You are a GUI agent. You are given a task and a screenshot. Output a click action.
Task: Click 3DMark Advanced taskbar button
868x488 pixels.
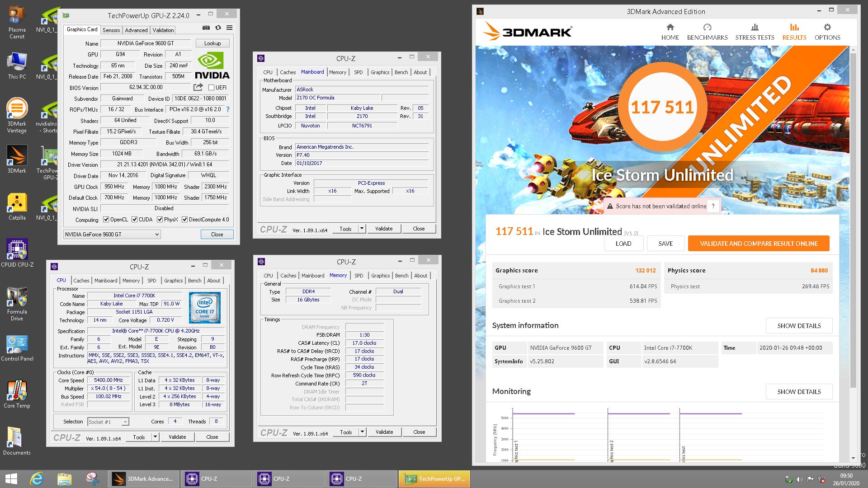pyautogui.click(x=144, y=479)
